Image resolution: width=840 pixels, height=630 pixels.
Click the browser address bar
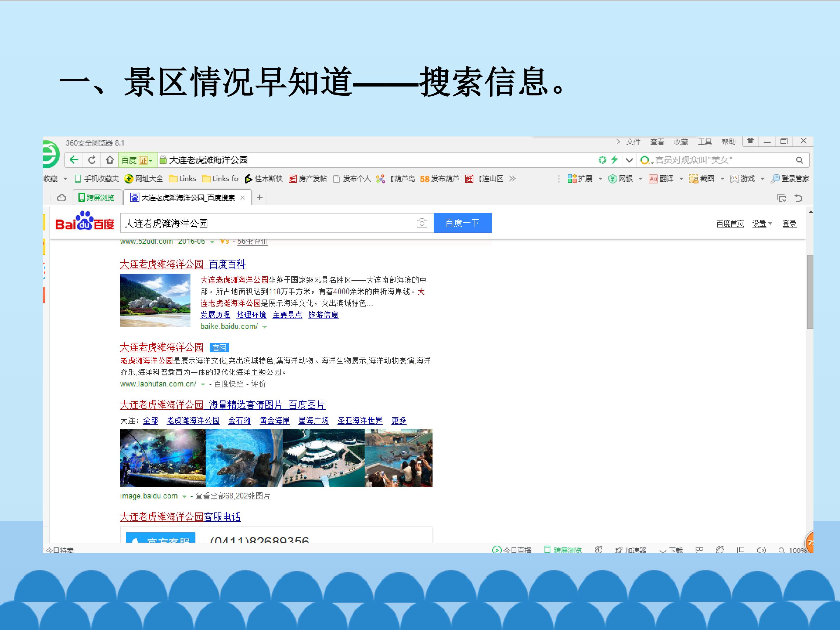pyautogui.click(x=376, y=160)
